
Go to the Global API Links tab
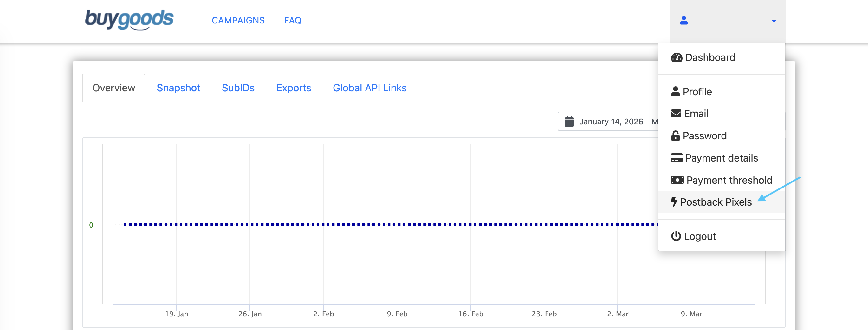[x=369, y=88]
